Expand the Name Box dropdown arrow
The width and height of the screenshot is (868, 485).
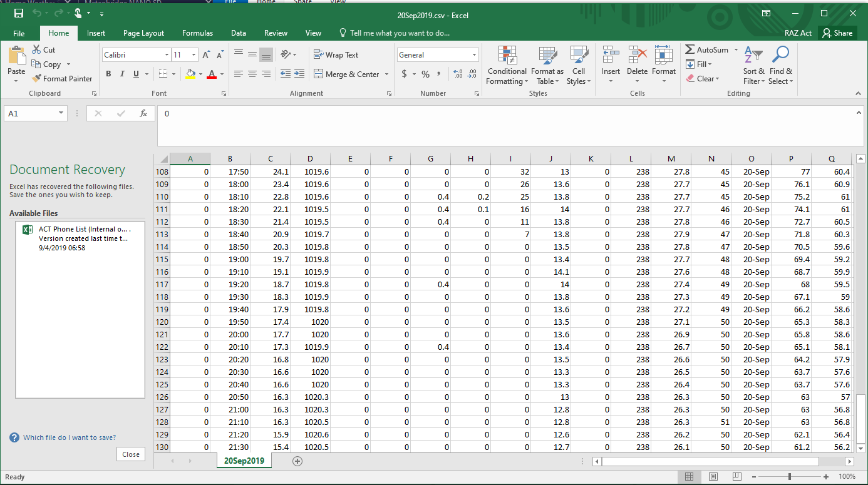pos(61,113)
